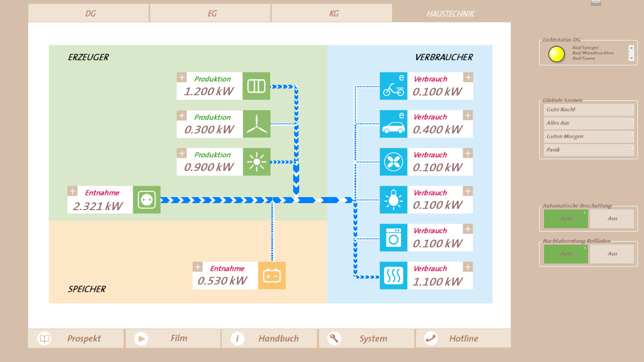Click the Handbuch info icon
644x362 pixels.
click(237, 339)
